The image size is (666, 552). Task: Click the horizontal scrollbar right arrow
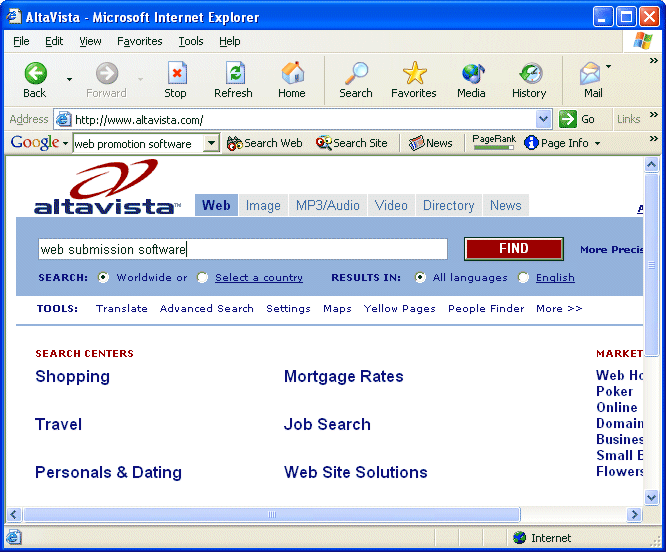(x=634, y=515)
